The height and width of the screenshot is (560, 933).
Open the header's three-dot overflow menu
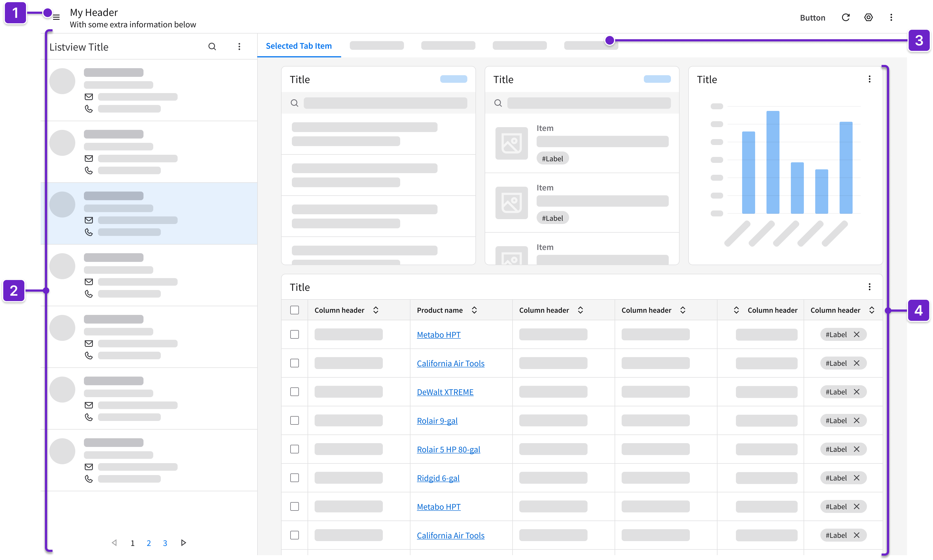[x=891, y=17]
